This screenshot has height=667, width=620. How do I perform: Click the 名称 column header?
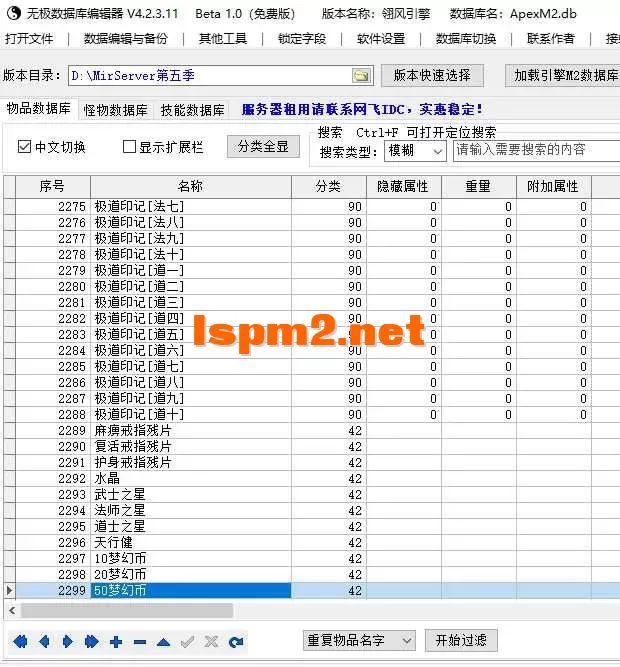191,186
